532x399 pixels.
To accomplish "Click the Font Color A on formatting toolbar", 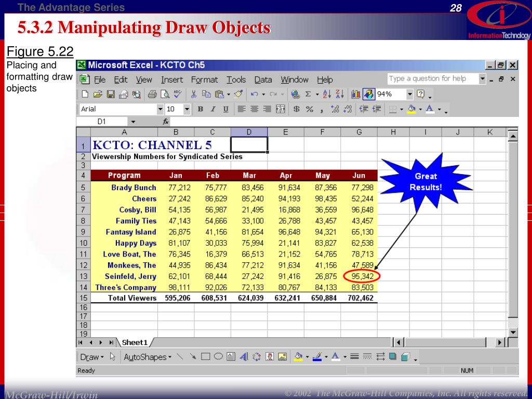I will coord(430,109).
